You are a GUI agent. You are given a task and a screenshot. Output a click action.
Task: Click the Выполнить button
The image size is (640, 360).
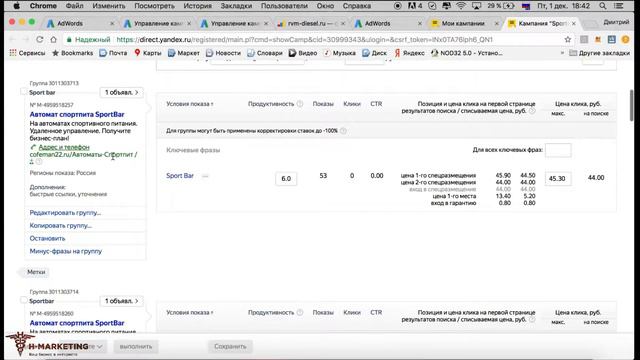click(136, 347)
